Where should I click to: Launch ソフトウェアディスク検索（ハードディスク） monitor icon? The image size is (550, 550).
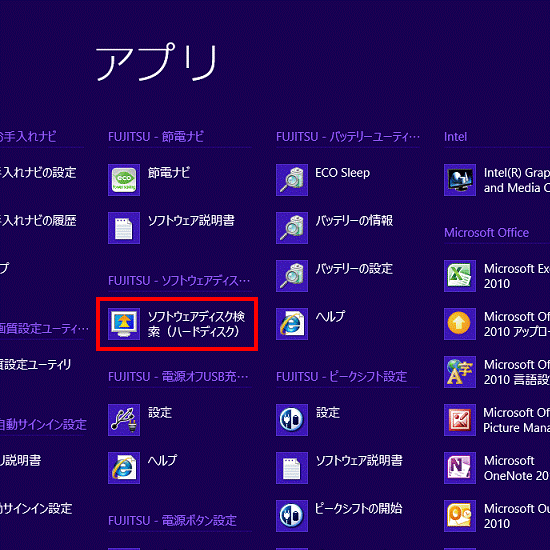(124, 324)
